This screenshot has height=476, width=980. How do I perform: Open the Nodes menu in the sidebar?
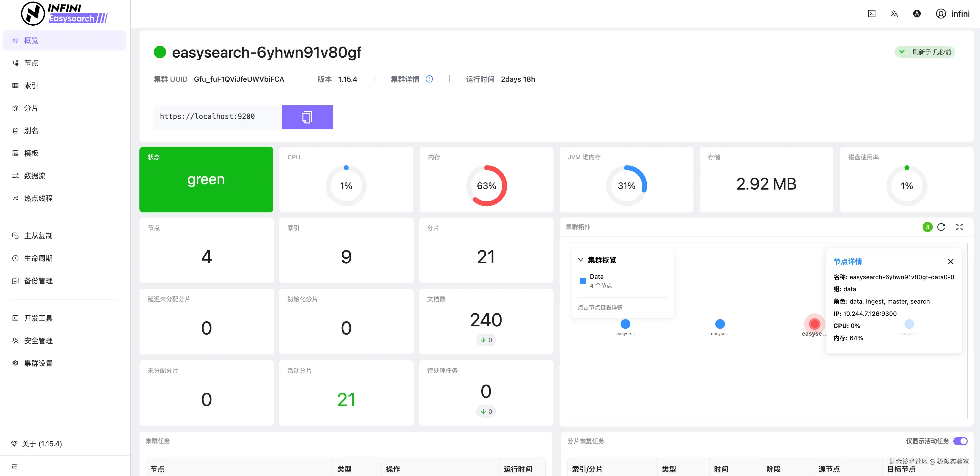31,63
